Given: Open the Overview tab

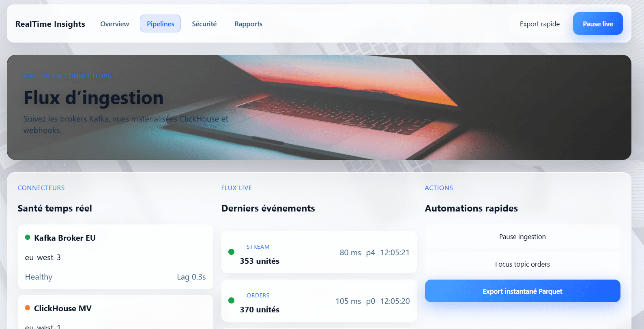Looking at the screenshot, I should (x=114, y=24).
